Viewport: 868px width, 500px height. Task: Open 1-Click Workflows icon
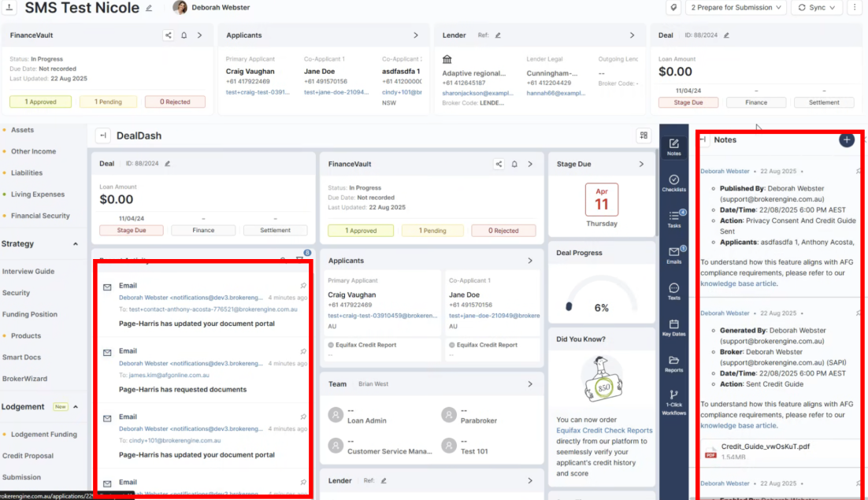(x=673, y=402)
